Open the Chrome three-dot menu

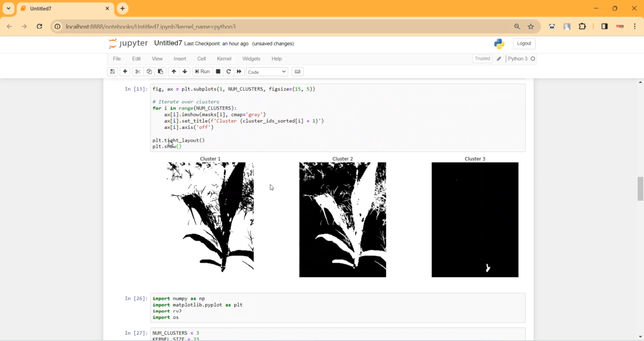click(635, 27)
